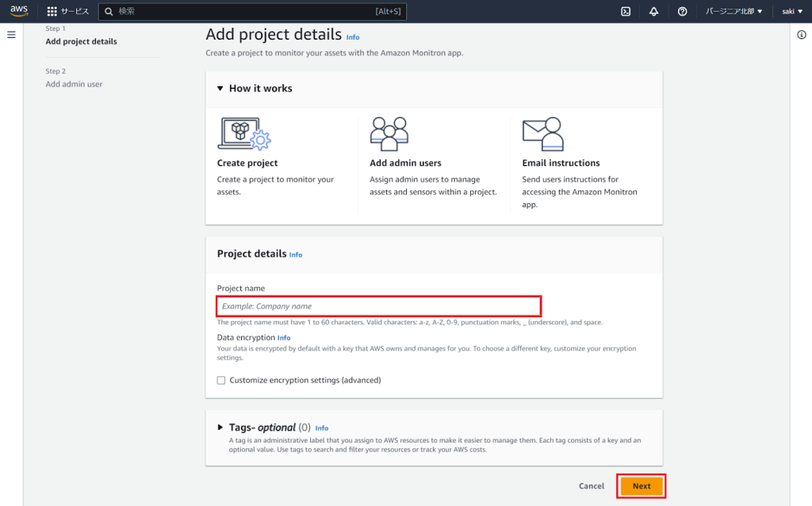
Task: Click the help question mark icon
Action: [683, 12]
